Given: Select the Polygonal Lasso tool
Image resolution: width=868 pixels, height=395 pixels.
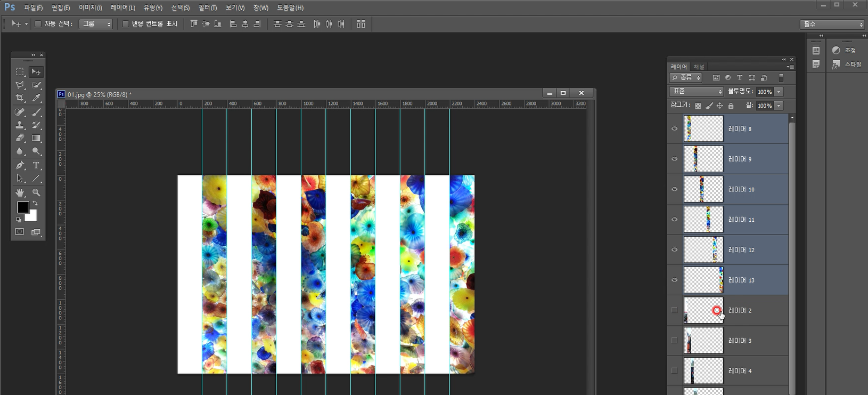Looking at the screenshot, I should coord(20,85).
